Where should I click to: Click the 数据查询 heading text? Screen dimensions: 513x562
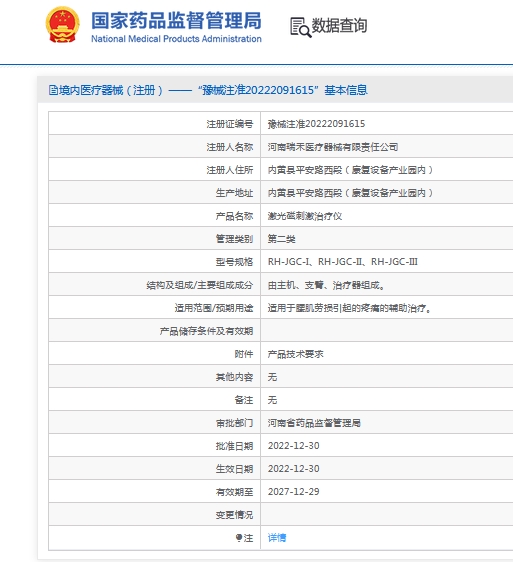pos(339,25)
